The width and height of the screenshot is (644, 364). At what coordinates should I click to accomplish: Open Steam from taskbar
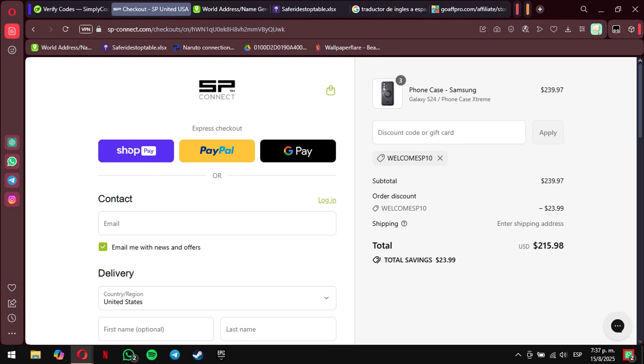click(x=198, y=355)
